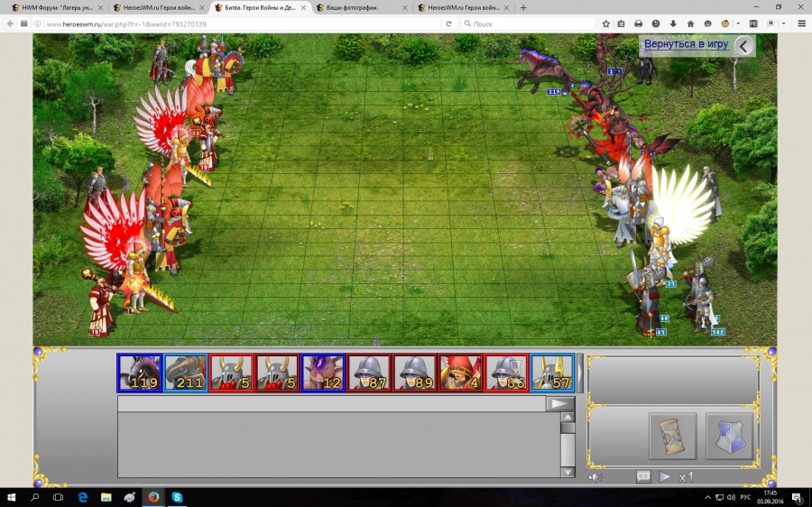Click the taskbar search magnifier
The height and width of the screenshot is (507, 812).
[x=34, y=497]
